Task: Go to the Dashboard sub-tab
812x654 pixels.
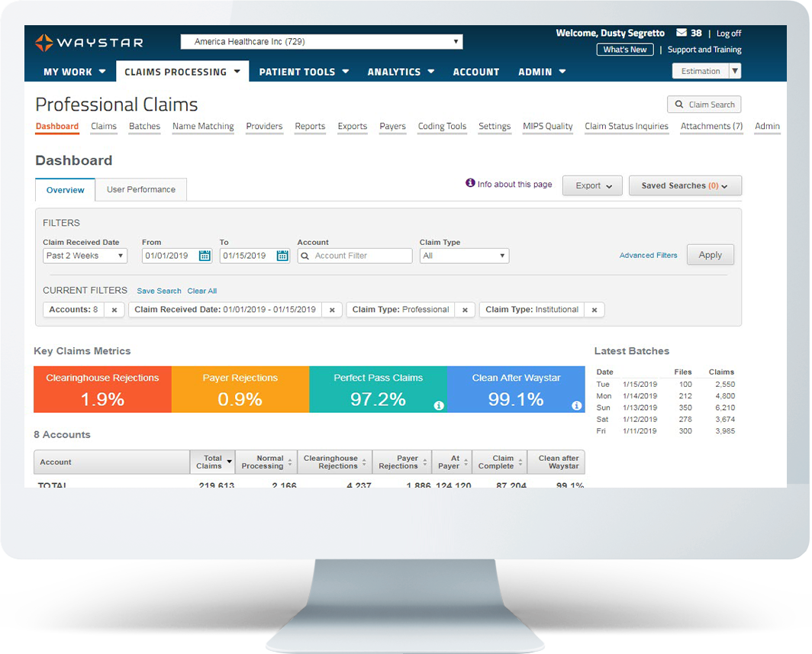Action: click(57, 127)
